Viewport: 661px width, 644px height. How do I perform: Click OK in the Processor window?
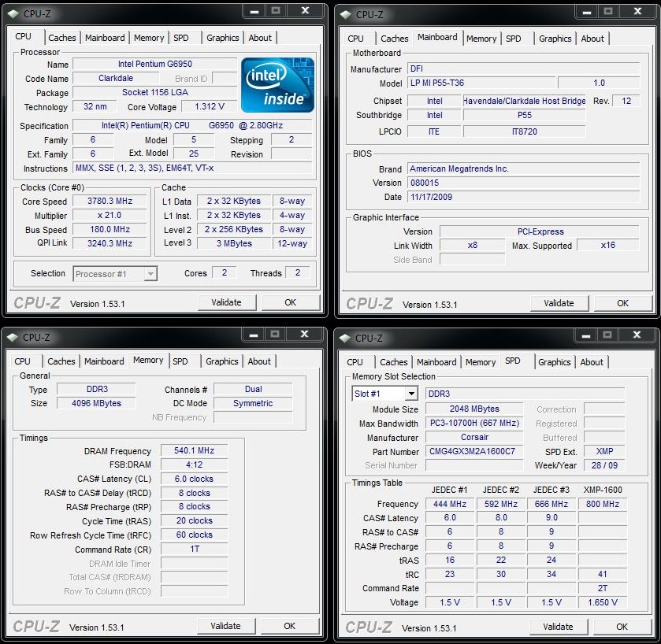[291, 302]
